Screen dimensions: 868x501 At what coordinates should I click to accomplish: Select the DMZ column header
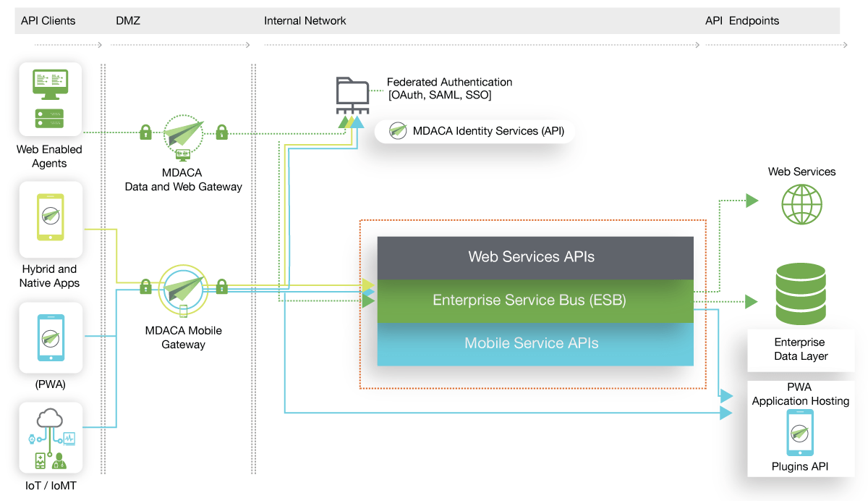128,20
